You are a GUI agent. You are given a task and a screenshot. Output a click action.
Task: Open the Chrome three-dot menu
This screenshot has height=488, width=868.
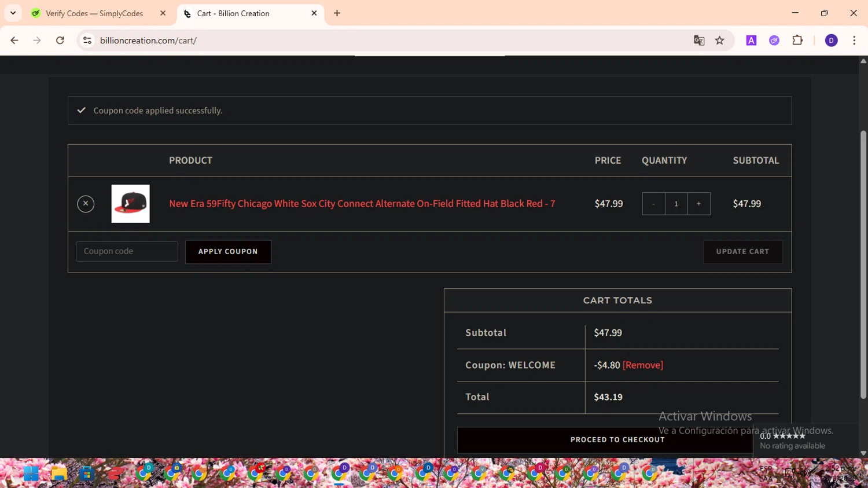[x=854, y=41]
